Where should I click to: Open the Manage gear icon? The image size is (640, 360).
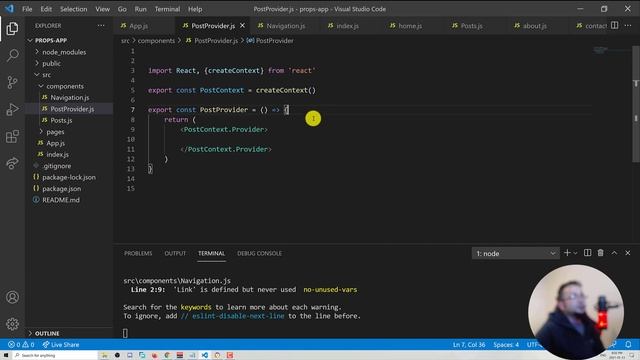pyautogui.click(x=12, y=324)
